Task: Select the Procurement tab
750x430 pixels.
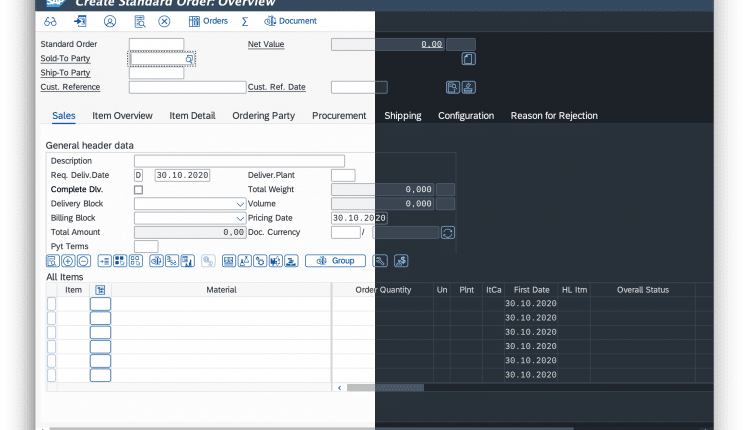Action: coord(339,116)
